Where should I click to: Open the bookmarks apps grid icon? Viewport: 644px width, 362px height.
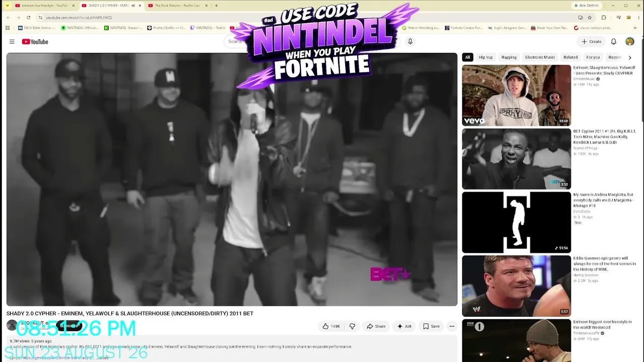point(7,28)
